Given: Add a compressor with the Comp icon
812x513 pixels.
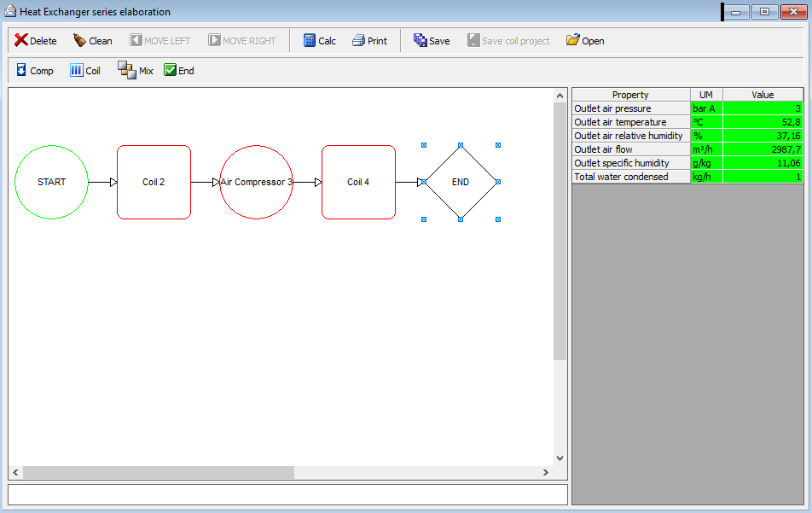Looking at the screenshot, I should 21,70.
